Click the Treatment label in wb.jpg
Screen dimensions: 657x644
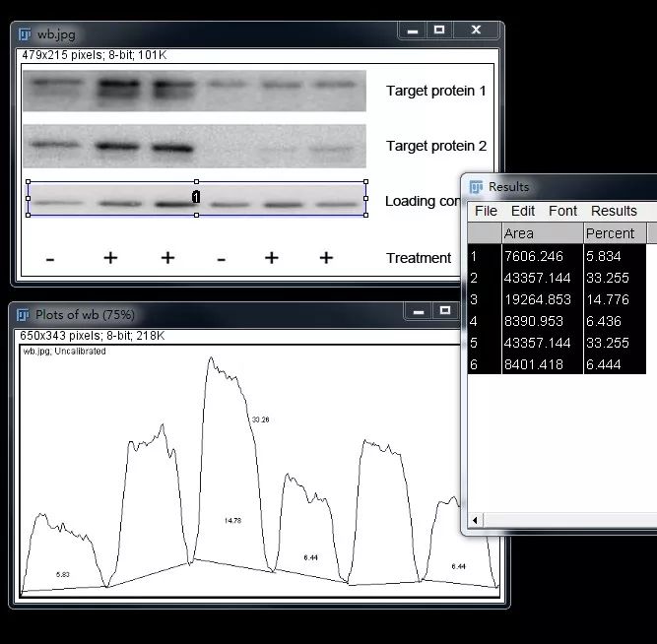[x=419, y=258]
